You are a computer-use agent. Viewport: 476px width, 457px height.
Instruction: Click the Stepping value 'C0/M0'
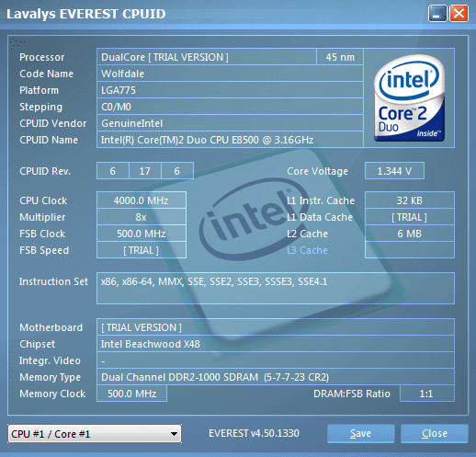(230, 107)
